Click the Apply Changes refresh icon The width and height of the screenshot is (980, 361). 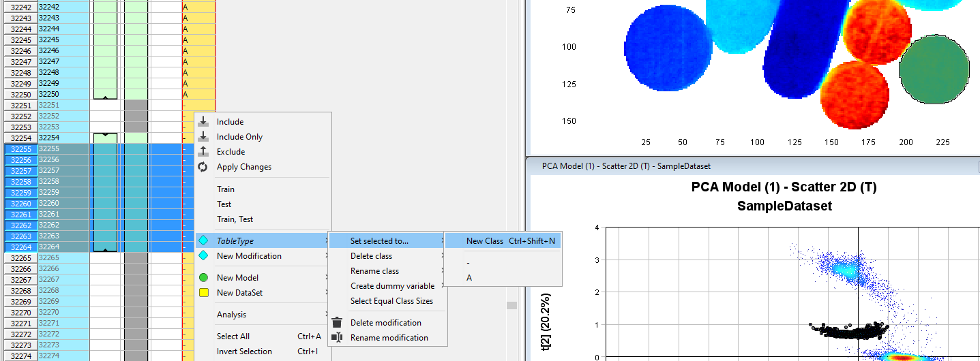203,167
